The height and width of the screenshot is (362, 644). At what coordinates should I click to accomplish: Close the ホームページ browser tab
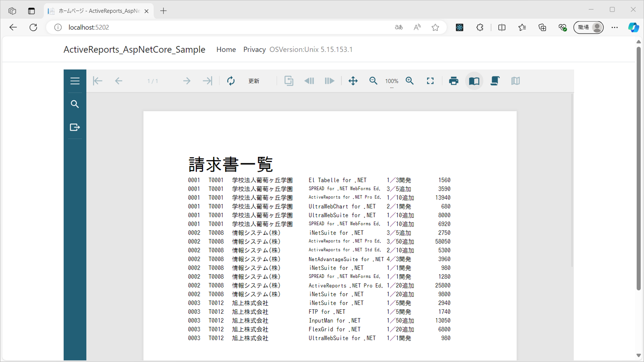[147, 11]
